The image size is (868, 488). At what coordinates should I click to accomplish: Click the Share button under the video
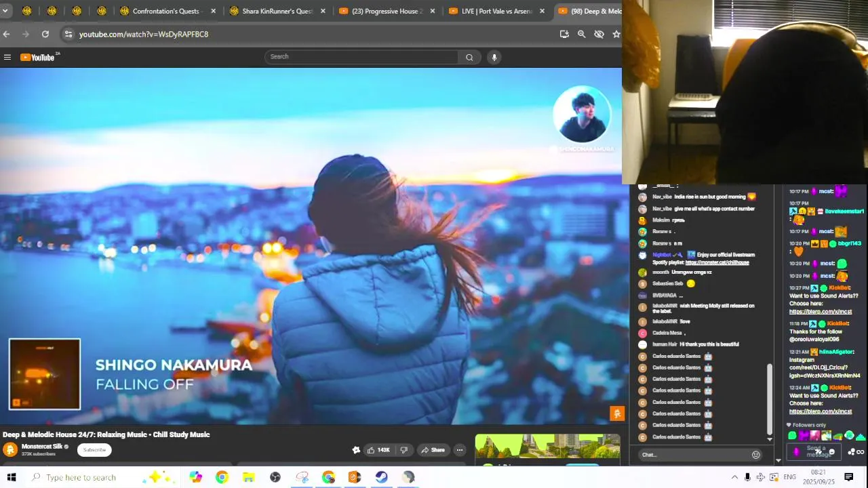pos(433,450)
